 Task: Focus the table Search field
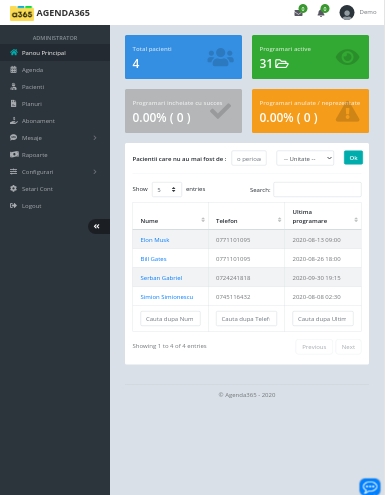tap(317, 189)
